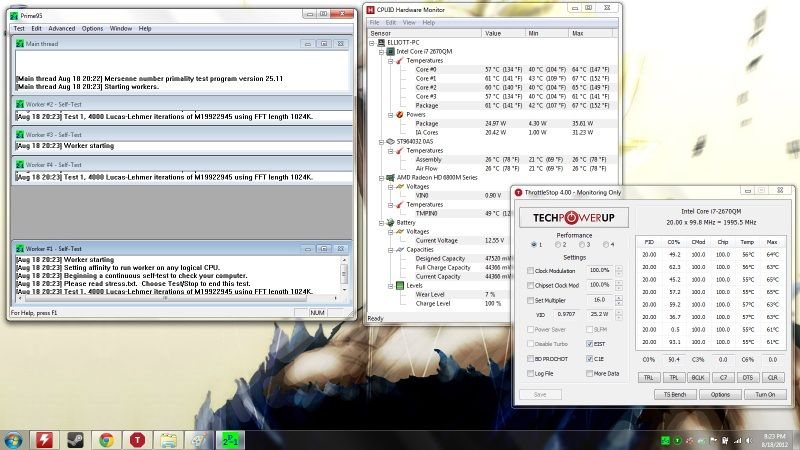800x450 pixels.
Task: Open the Test menu in Prime95
Action: [x=19, y=29]
